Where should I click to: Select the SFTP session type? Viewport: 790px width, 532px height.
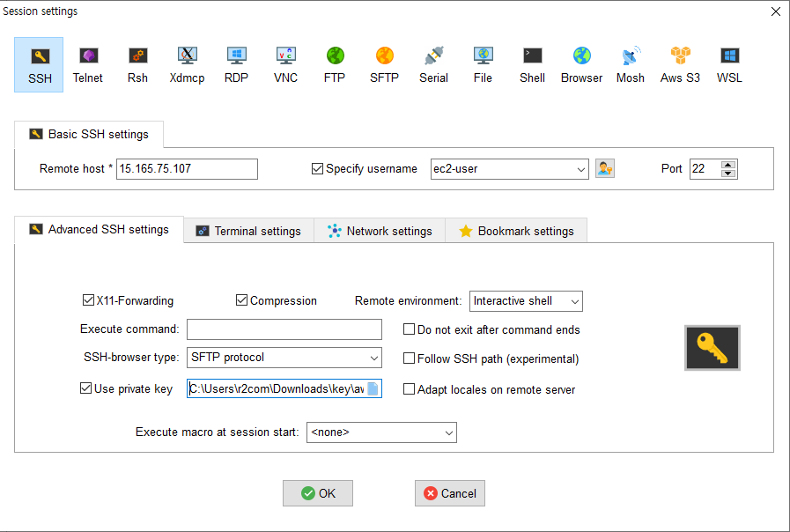pos(384,64)
